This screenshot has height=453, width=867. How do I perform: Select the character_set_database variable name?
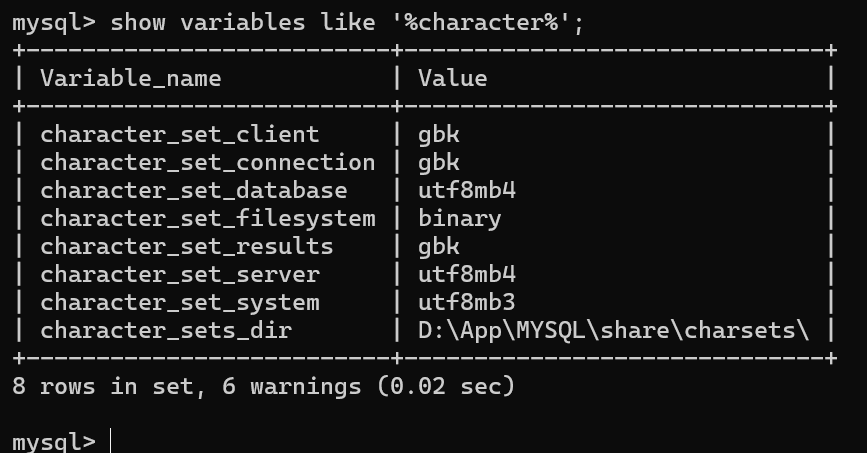(194, 190)
